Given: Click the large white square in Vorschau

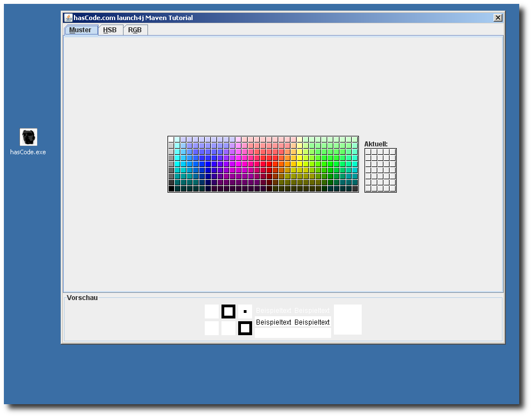Looking at the screenshot, I should point(348,320).
